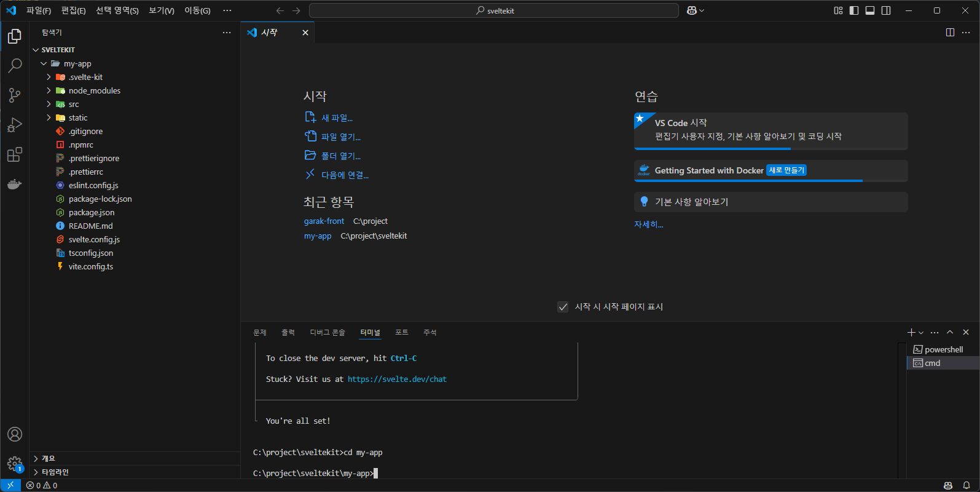Screen dimensions: 980x492
Task: Open the Source Control view
Action: click(15, 95)
